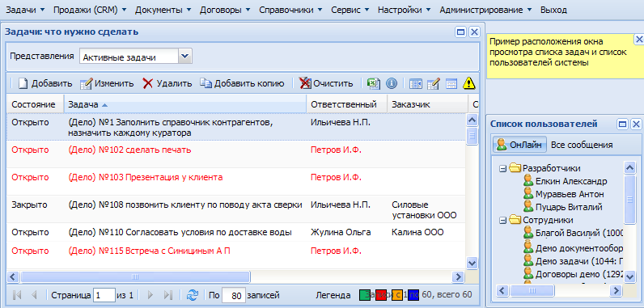Open the Представления view dropdown arrow
This screenshot has width=644, height=308.
[185, 57]
